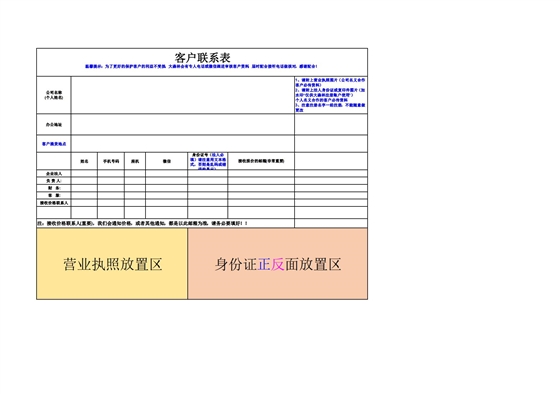Click the blue 客户提货地点 label
The width and height of the screenshot is (560, 394).
54,144
